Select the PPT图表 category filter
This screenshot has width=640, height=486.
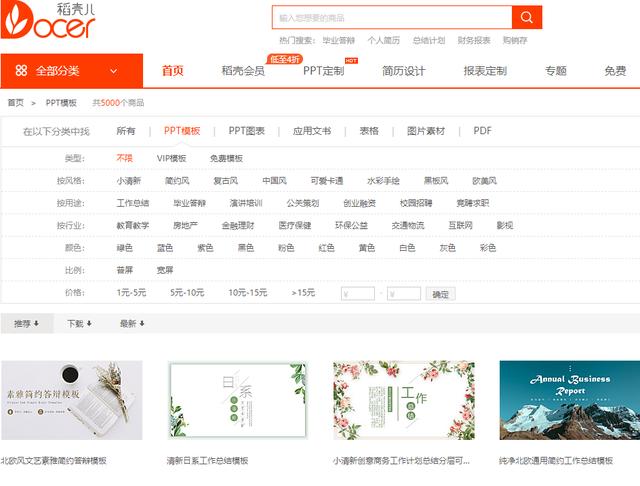(246, 131)
